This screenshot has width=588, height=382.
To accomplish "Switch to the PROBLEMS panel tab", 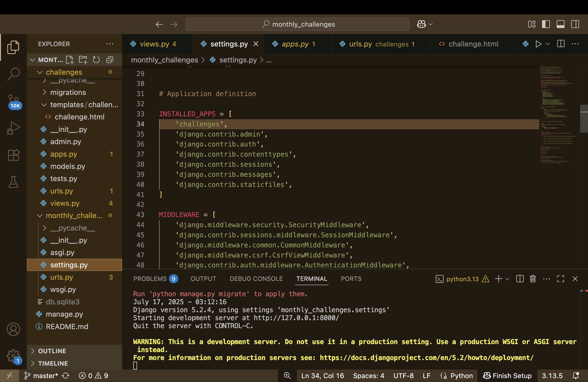I will 150,279.
